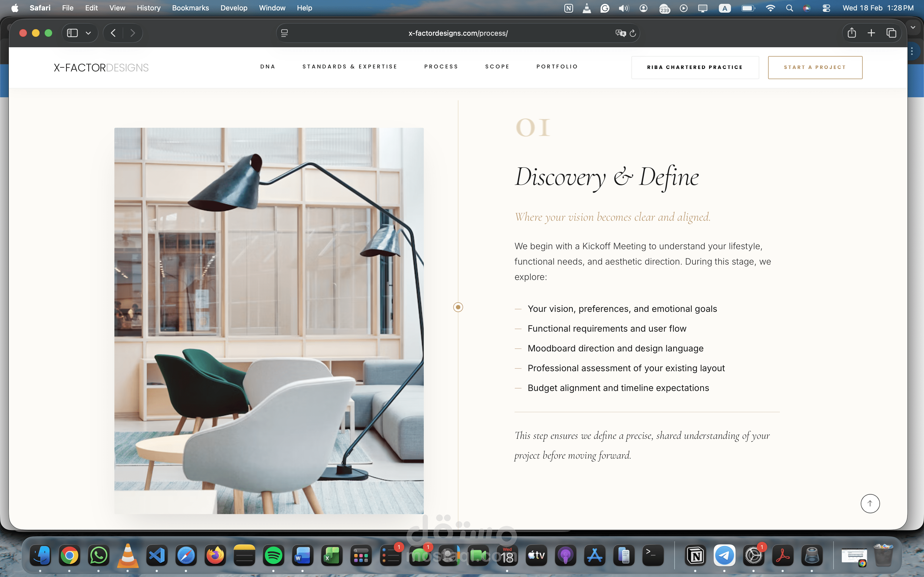
Task: Show the tab overview icon
Action: coord(891,33)
